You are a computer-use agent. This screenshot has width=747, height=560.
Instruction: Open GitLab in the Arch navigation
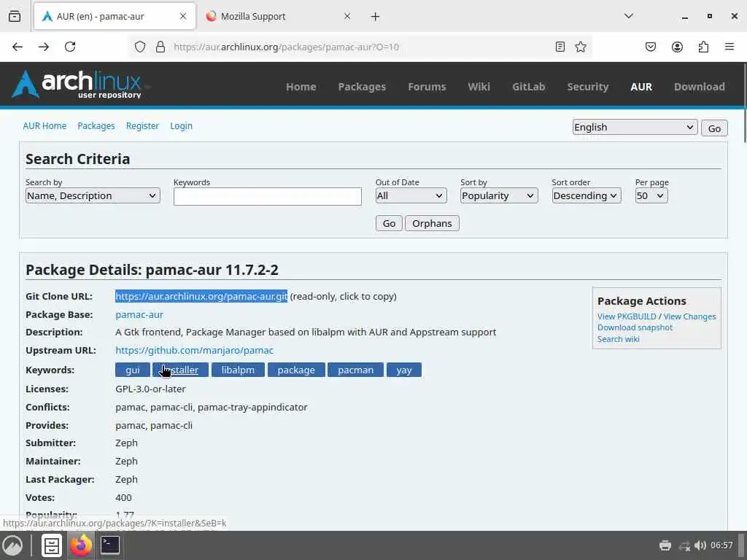pyautogui.click(x=528, y=87)
